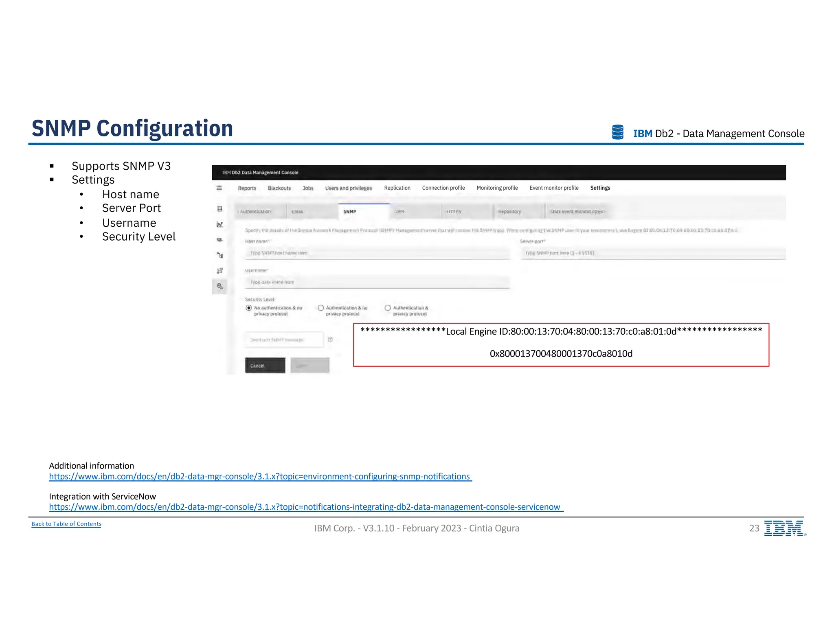Click the "Security Level" bullet on slide

[139, 237]
